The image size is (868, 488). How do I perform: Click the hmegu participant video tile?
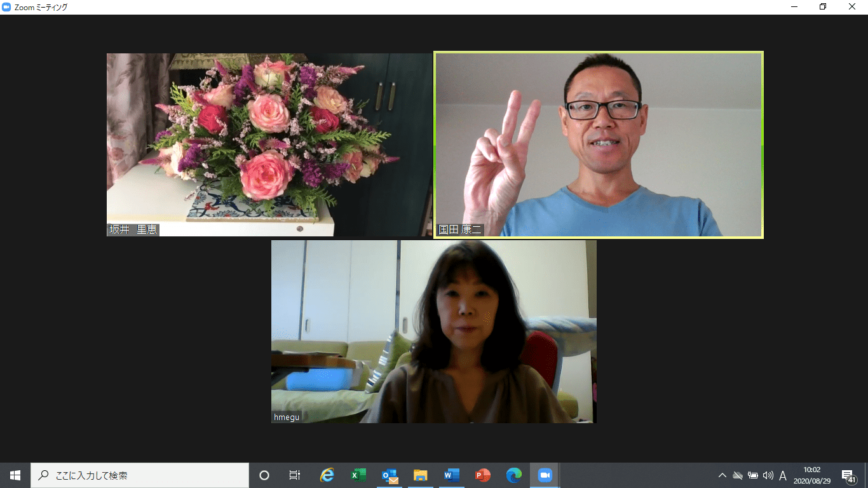pyautogui.click(x=433, y=331)
